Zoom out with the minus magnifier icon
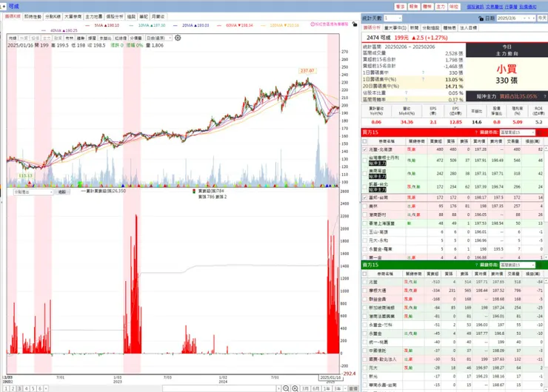Image resolution: width=548 pixels, height=392 pixels. pyautogui.click(x=286, y=388)
